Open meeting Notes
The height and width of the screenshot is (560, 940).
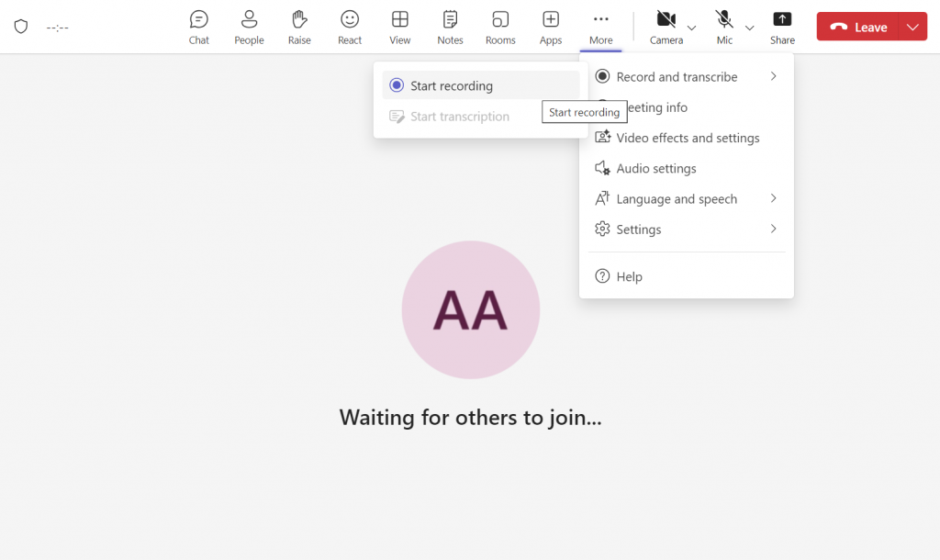point(450,27)
